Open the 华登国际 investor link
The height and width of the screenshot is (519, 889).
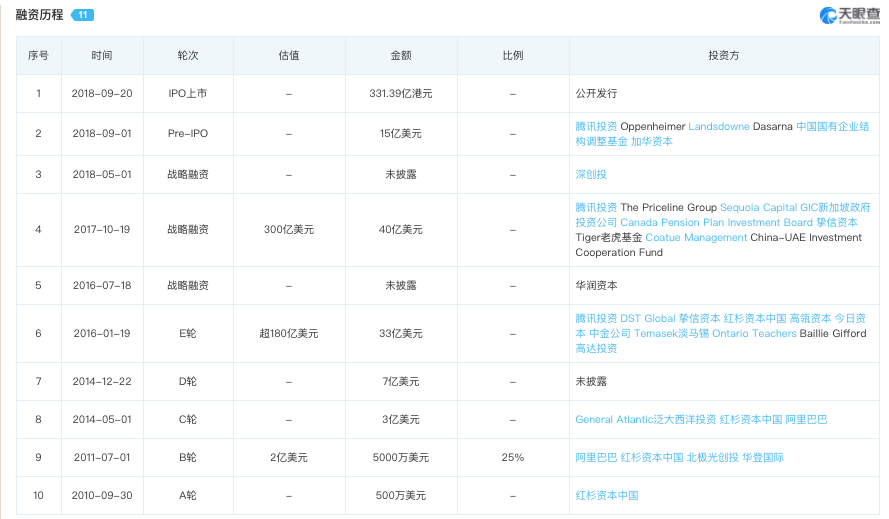[763, 457]
